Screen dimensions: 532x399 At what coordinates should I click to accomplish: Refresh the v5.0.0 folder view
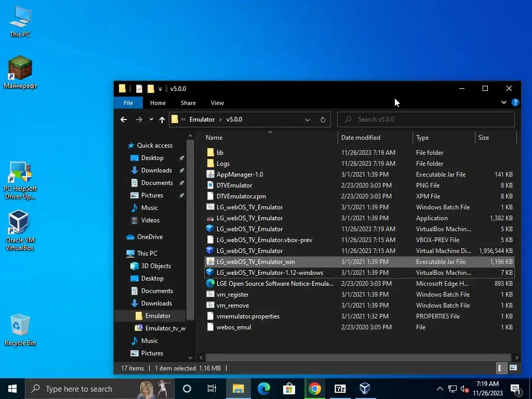(x=323, y=119)
